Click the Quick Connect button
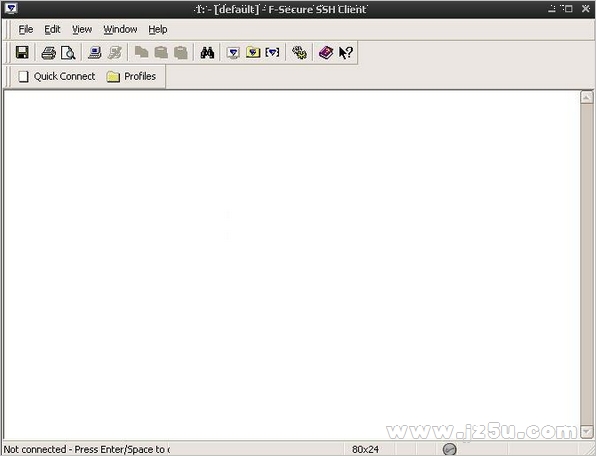Image resolution: width=596 pixels, height=456 pixels. (x=57, y=76)
